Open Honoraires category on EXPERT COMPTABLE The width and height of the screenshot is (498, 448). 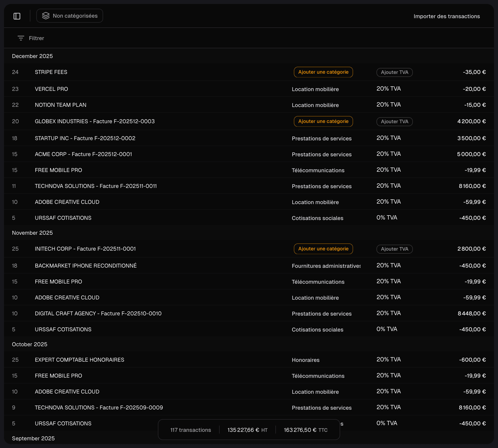(306, 360)
